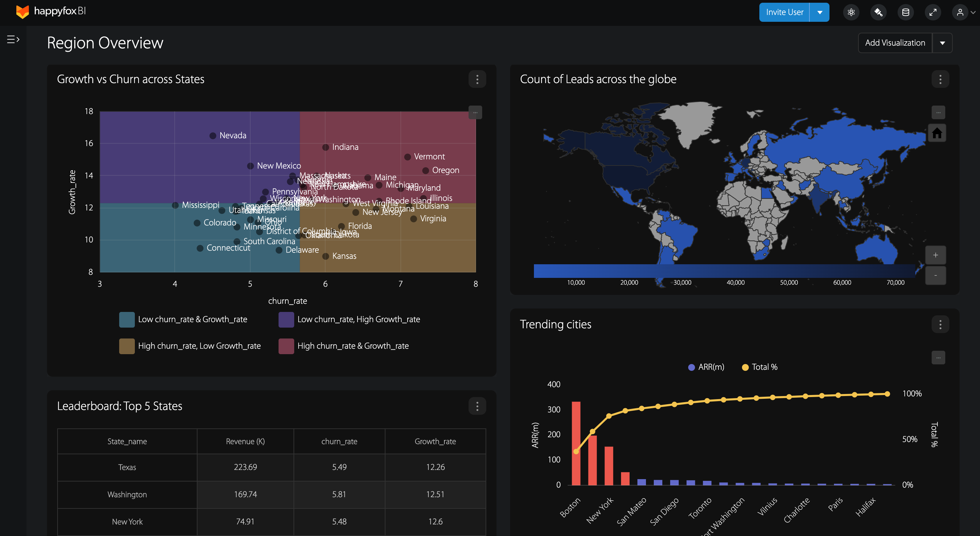Click the Boston bar in Trending cities
This screenshot has width=980, height=536.
(x=576, y=443)
